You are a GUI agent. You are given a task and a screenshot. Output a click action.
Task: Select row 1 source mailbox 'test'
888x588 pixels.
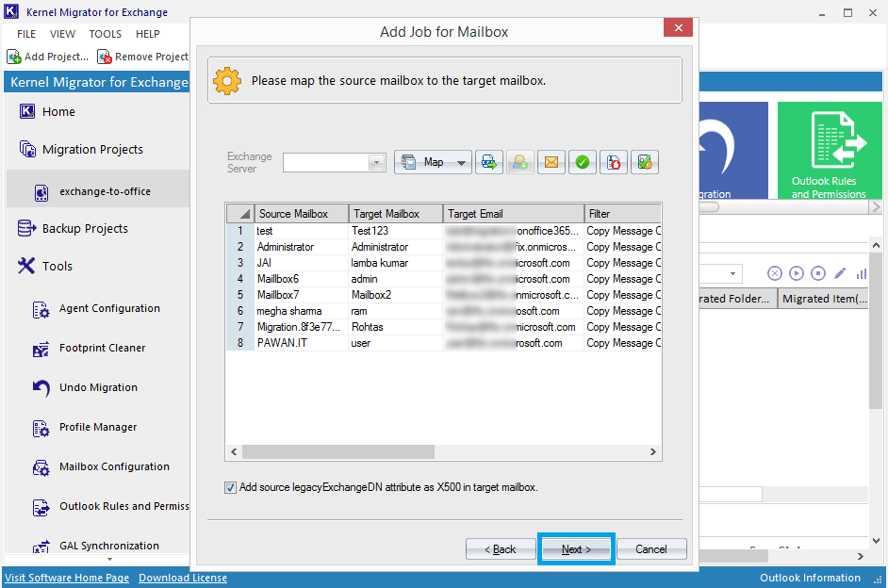(302, 231)
